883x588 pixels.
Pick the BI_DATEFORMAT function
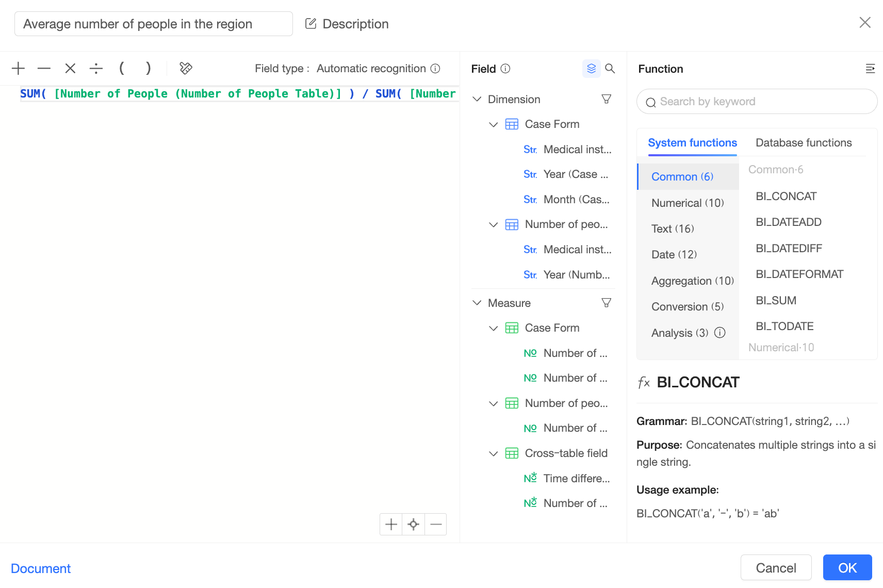click(x=799, y=274)
